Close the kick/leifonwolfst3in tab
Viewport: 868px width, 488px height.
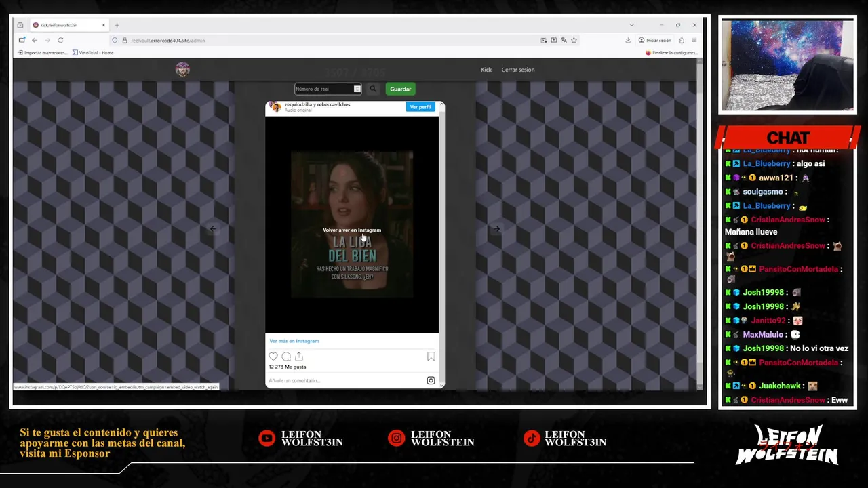click(104, 25)
